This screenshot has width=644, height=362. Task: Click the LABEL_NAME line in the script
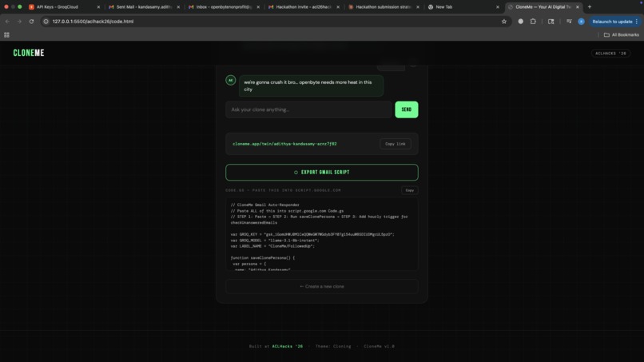(x=272, y=246)
